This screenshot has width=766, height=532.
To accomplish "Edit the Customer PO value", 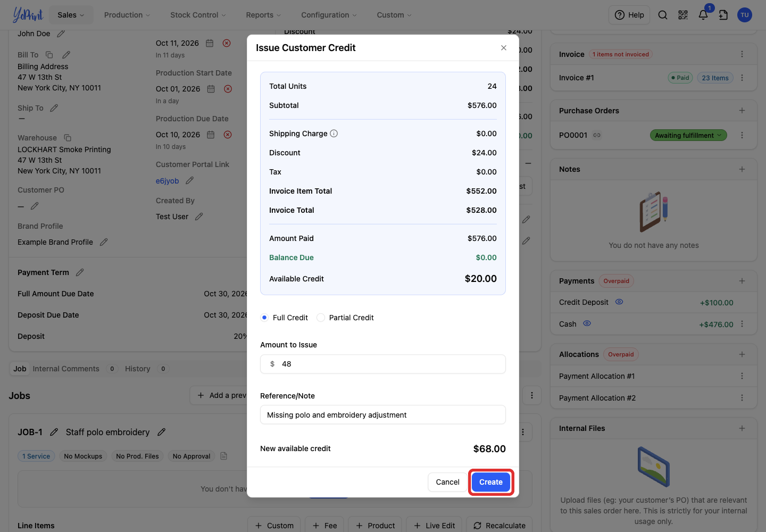I will pyautogui.click(x=35, y=206).
